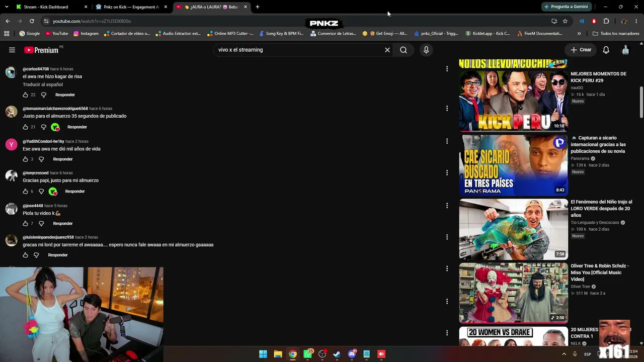Like the comment by @tonycrossed
Image resolution: width=644 pixels, height=362 pixels.
click(x=25, y=191)
